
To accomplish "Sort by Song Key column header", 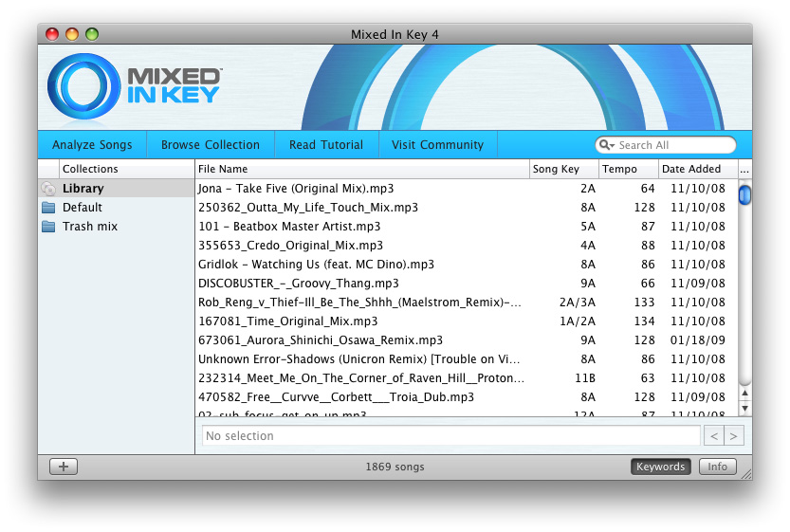I will pos(563,169).
